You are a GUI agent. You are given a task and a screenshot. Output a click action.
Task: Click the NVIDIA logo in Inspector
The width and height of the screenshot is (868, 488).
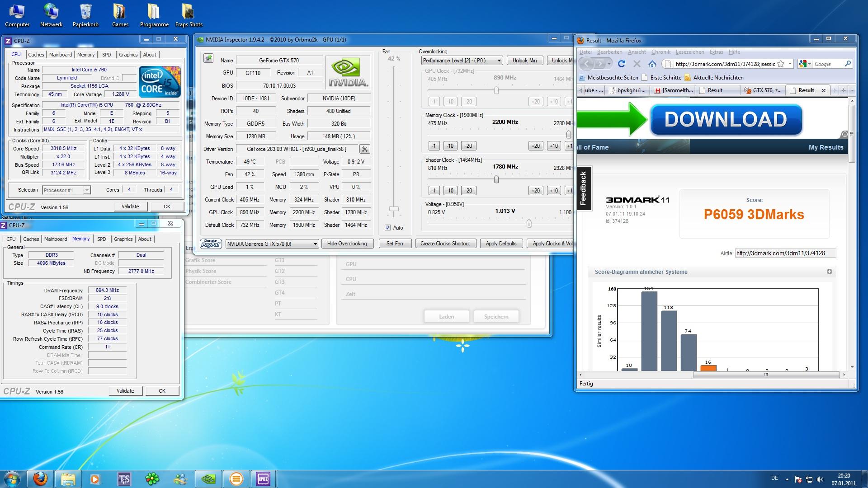(x=347, y=72)
